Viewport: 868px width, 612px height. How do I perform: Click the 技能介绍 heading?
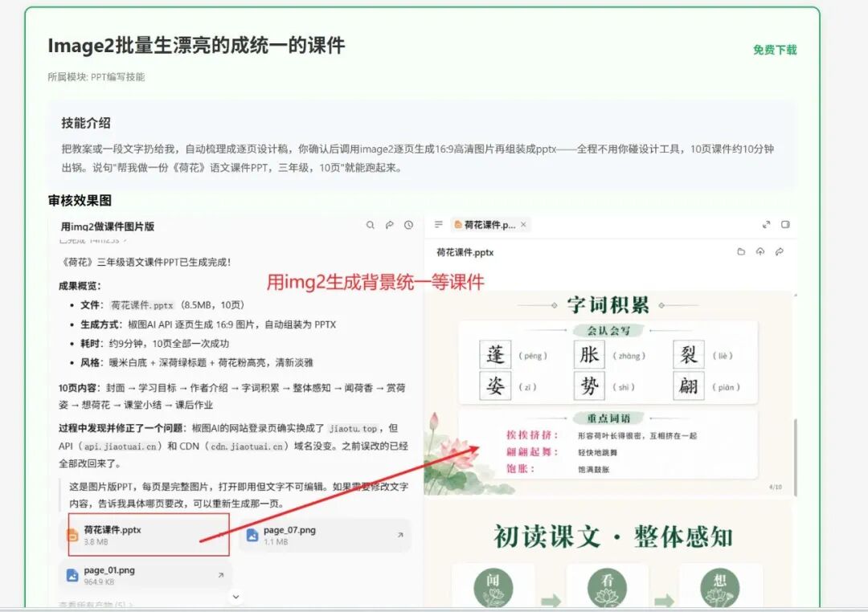pos(86,123)
